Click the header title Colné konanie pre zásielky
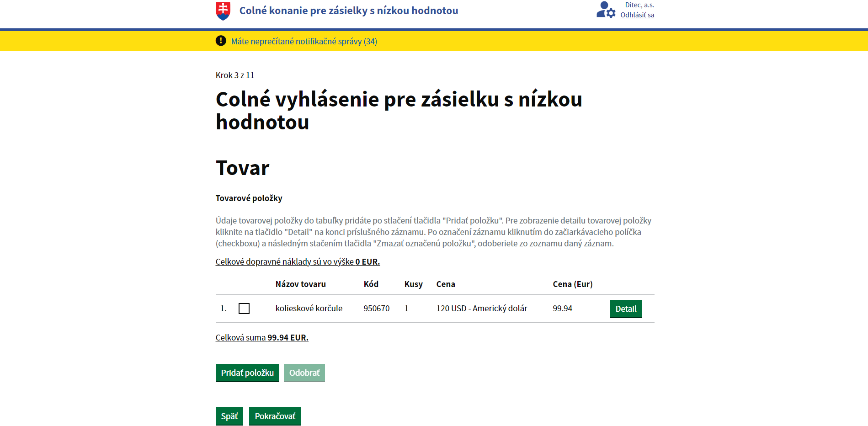Image resolution: width=868 pixels, height=426 pixels. point(348,11)
